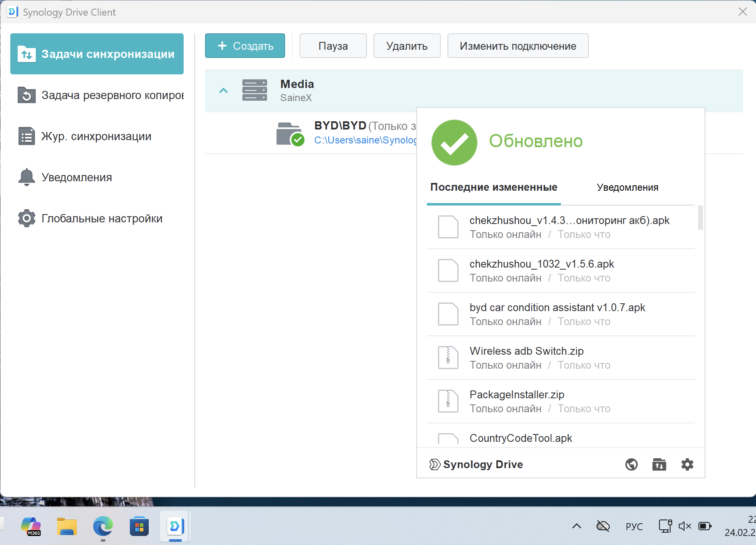Click the BYD folder icon with green check

[290, 134]
